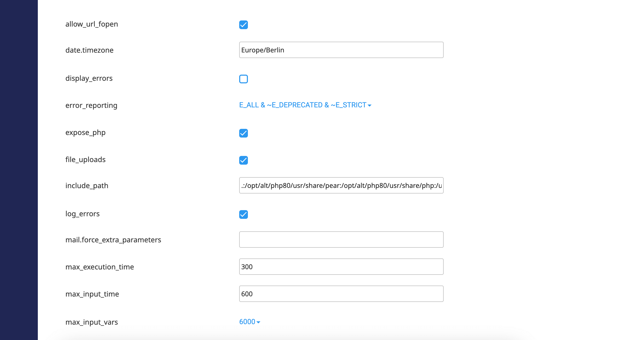Image resolution: width=644 pixels, height=340 pixels.
Task: Click the log_errors label
Action: click(83, 214)
